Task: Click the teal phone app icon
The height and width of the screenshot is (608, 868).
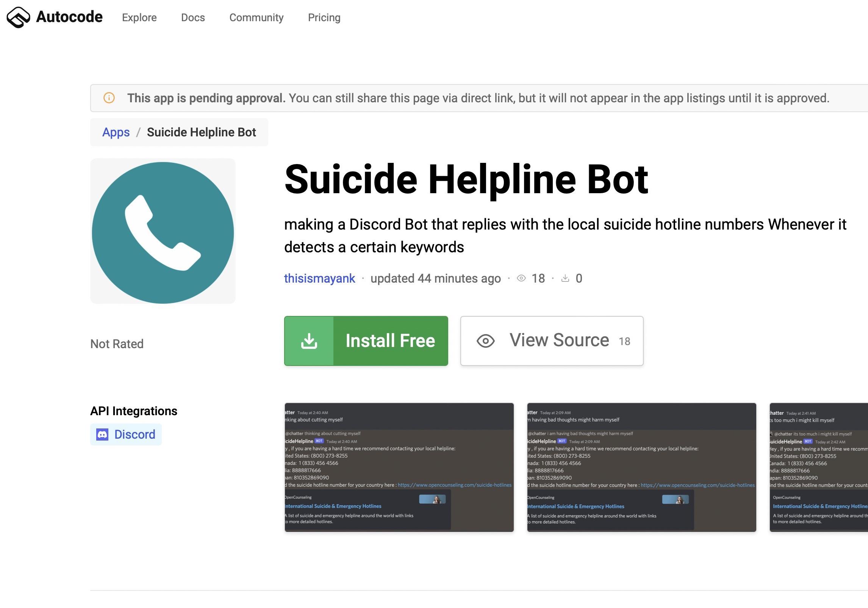Action: (163, 232)
